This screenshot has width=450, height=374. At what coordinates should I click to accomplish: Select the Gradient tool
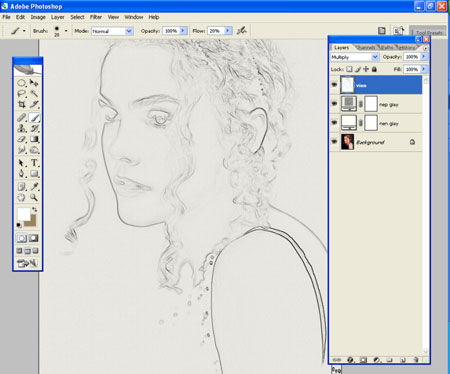34,139
